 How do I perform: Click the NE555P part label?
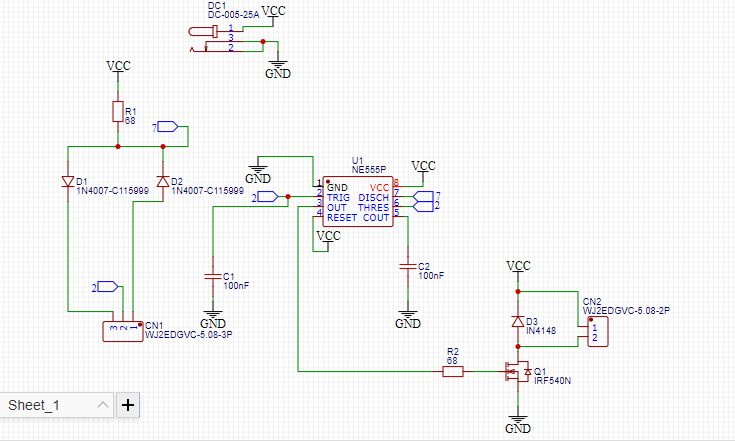point(369,170)
